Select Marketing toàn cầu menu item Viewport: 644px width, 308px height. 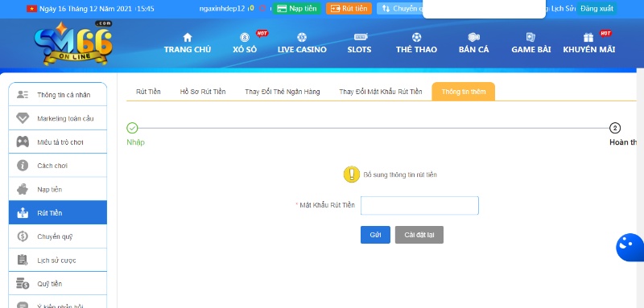pyautogui.click(x=57, y=118)
